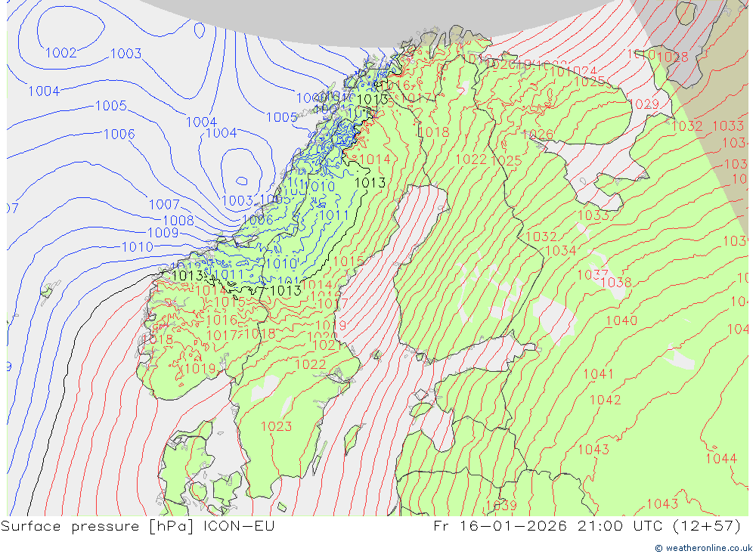Viewport: 756px width, 554px height.
Task: Select the 1041 pressure contour label
Action: point(598,374)
